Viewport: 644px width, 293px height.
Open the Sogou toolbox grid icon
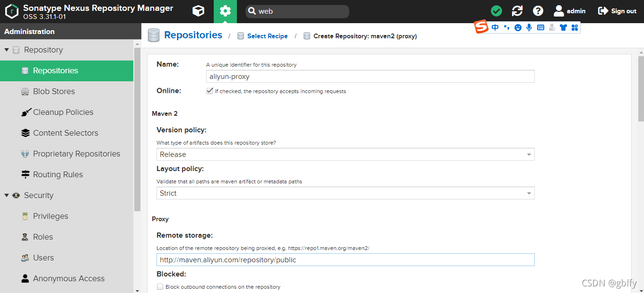[574, 27]
